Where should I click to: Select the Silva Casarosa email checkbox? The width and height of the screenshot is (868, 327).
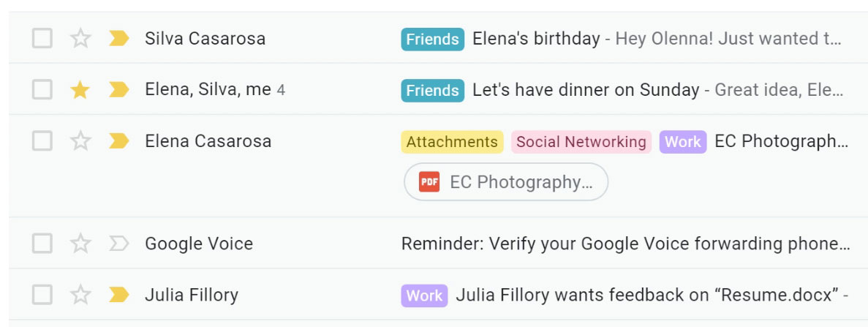click(42, 39)
